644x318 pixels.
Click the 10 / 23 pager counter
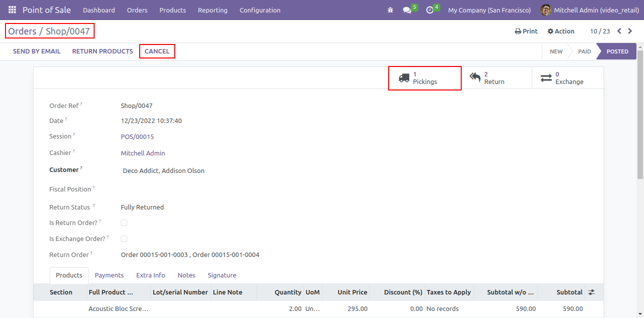tap(600, 31)
